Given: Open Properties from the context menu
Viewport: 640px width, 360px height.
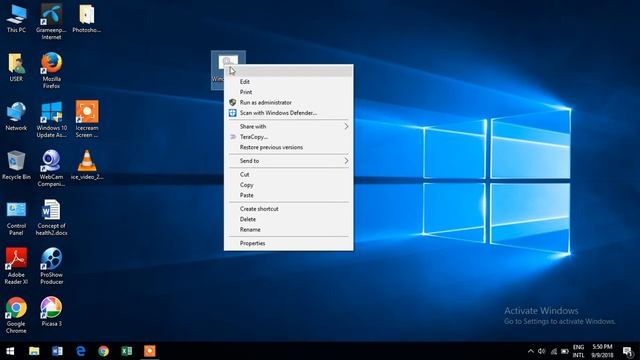Looking at the screenshot, I should [x=289, y=243].
